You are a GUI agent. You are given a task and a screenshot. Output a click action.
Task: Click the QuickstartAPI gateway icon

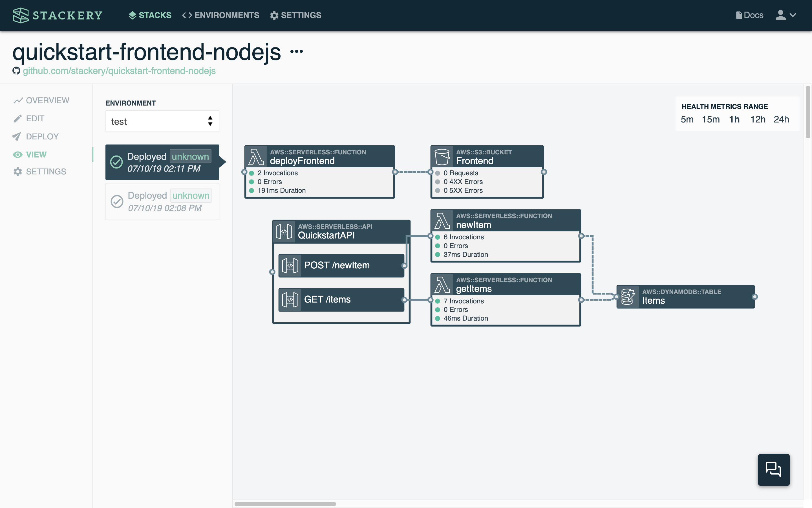pyautogui.click(x=284, y=231)
